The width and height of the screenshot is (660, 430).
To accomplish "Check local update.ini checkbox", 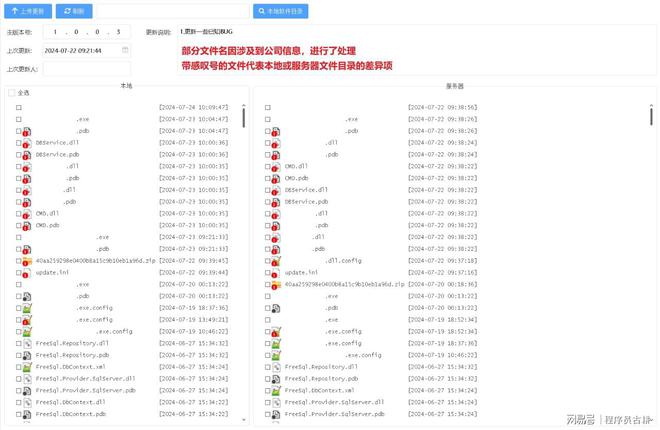I will click(19, 272).
